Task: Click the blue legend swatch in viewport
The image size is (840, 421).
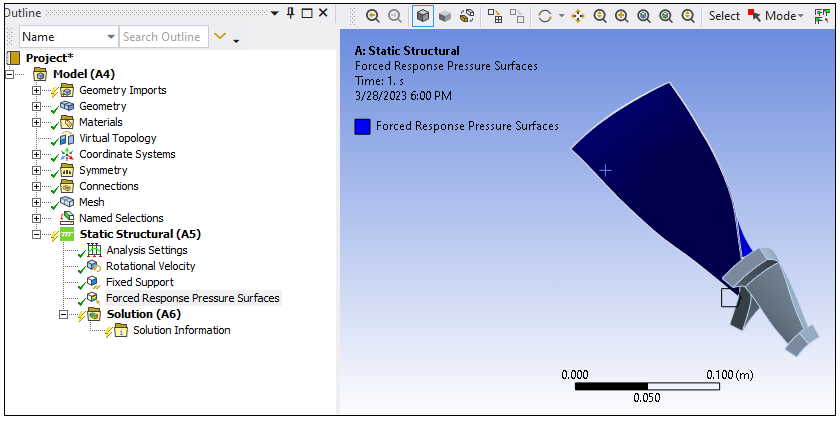Action: (363, 127)
